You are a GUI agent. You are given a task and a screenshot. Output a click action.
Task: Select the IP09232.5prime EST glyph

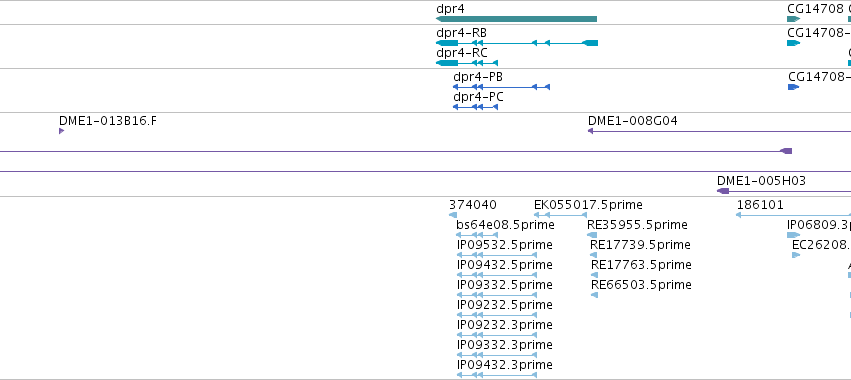[497, 315]
